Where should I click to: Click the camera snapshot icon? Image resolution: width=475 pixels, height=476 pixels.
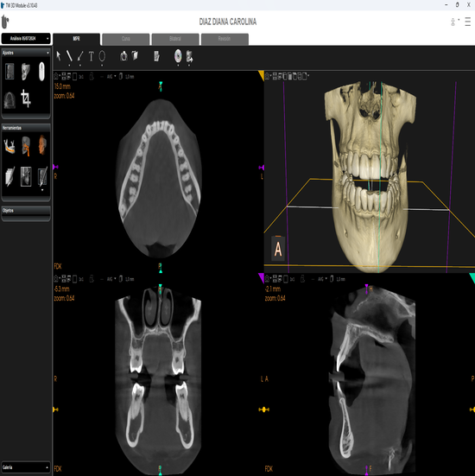[x=123, y=56]
